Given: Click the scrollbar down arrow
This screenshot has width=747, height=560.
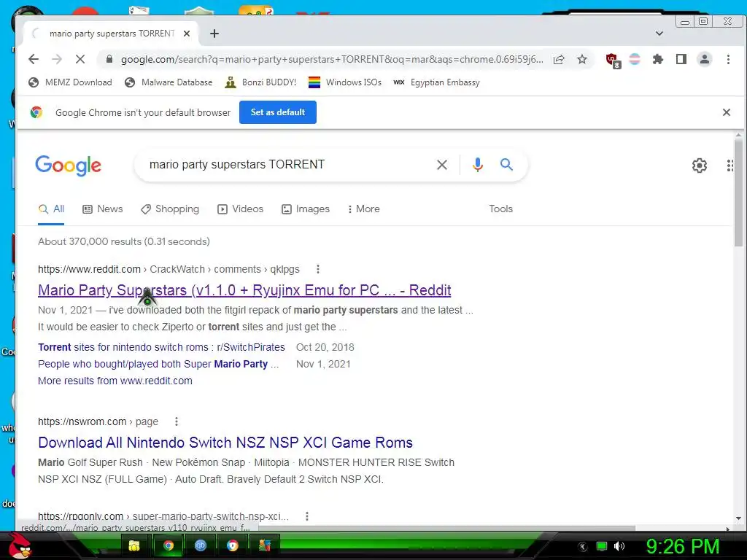Looking at the screenshot, I should [738, 518].
